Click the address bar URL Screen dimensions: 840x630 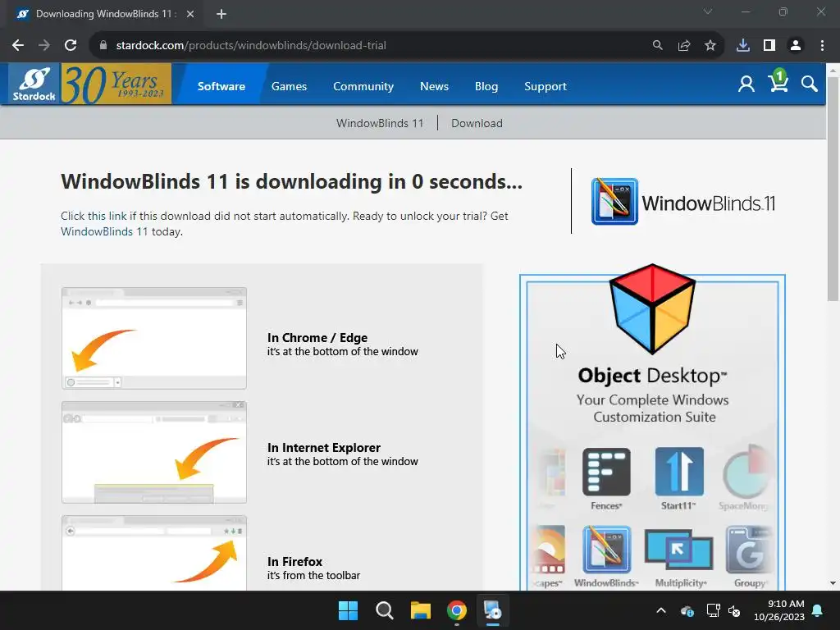(251, 46)
